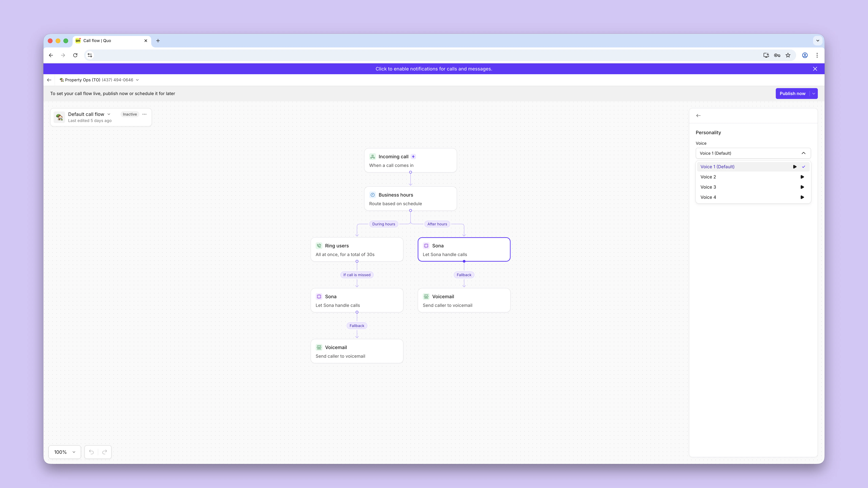Viewport: 868px width, 488px height.
Task: Click back arrow next to Property Ops
Action: [49, 80]
